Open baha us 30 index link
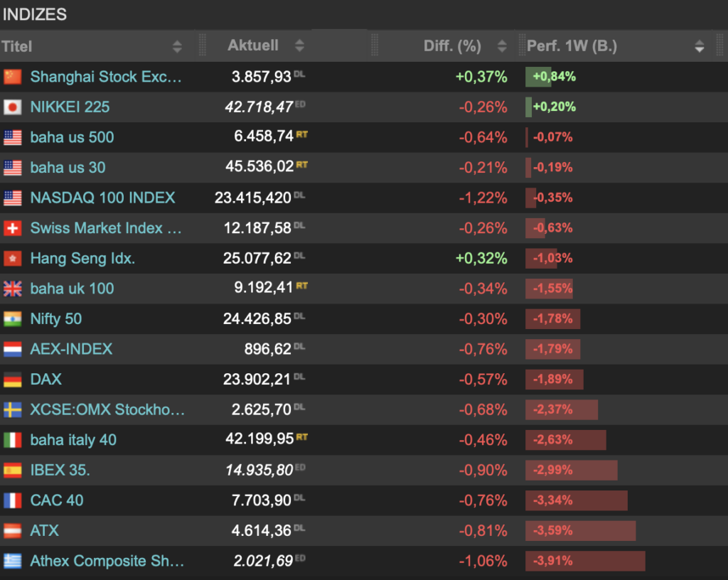 (68, 168)
